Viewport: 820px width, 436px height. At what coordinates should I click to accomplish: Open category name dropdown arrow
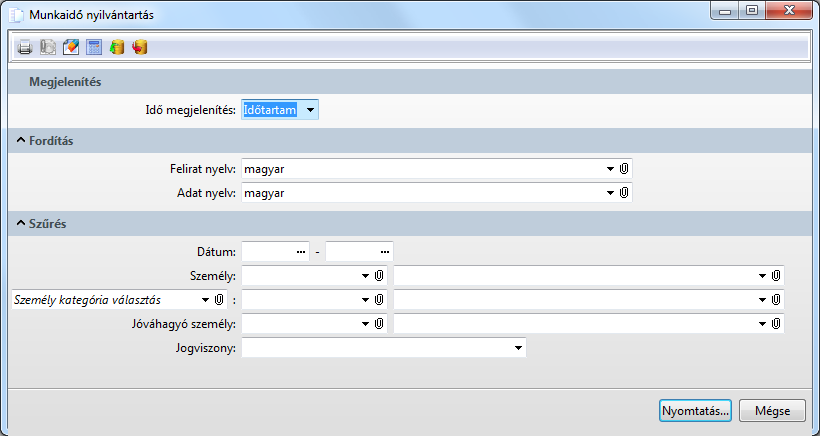click(x=762, y=300)
